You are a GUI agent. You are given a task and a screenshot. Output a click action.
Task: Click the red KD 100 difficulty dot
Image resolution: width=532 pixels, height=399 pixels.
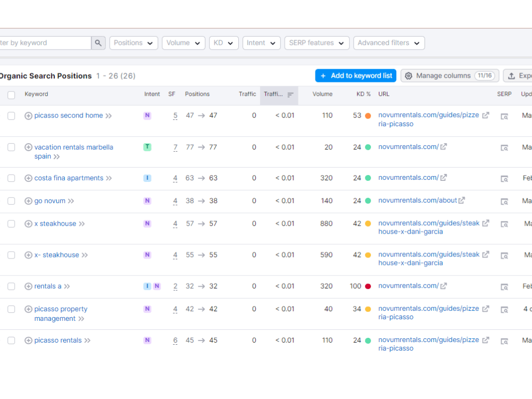pos(368,286)
